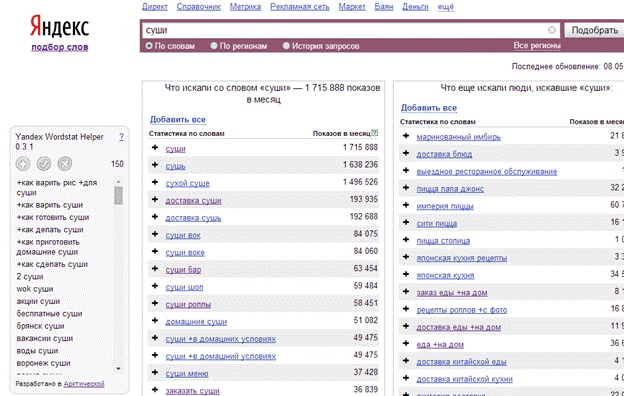Add суши меню with its plus icon
Viewport: 624px width, 396px height.
pos(155,373)
